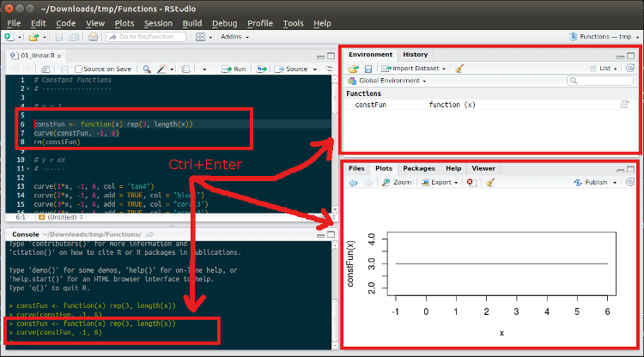Open the Plots menu
Screen dimensions: 644x357
click(125, 23)
